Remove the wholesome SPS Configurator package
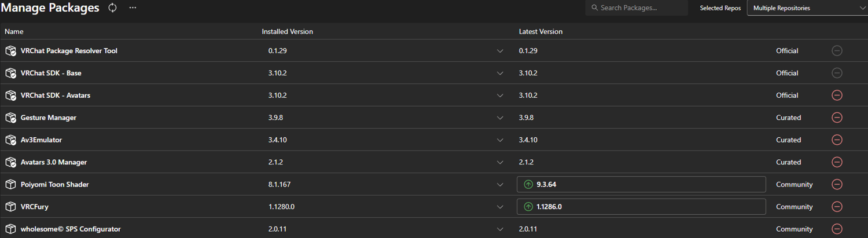Image resolution: width=868 pixels, height=238 pixels. pyautogui.click(x=837, y=229)
